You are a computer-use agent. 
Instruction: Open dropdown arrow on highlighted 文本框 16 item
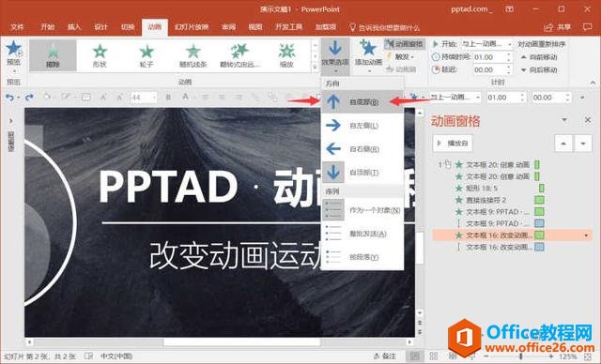[586, 235]
